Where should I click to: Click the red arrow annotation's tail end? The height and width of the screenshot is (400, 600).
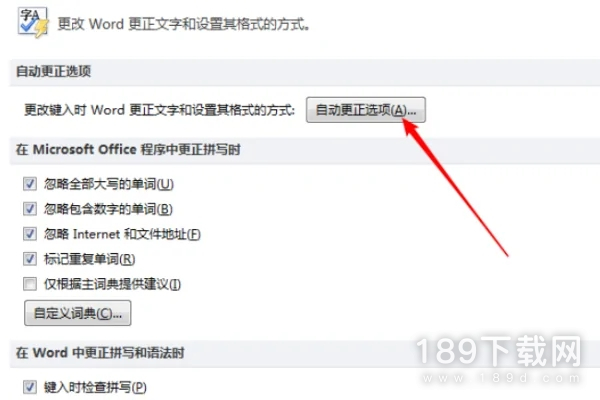506,254
